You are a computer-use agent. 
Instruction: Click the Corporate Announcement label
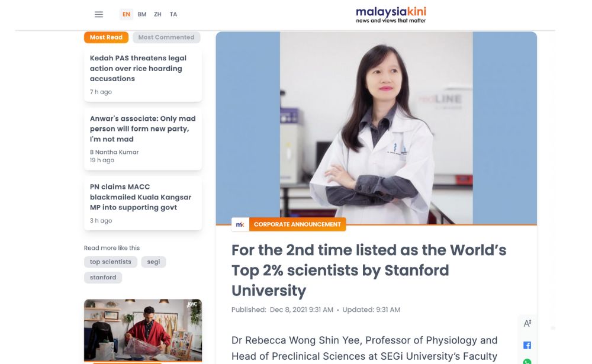pyautogui.click(x=297, y=224)
